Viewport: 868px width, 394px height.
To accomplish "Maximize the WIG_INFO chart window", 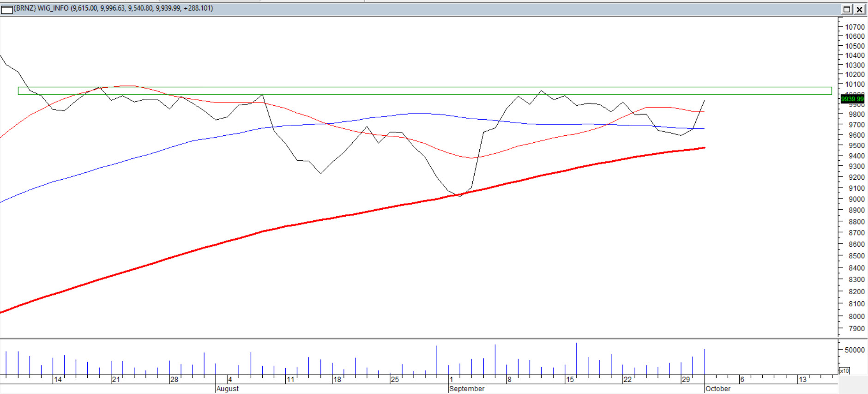I will (x=847, y=9).
